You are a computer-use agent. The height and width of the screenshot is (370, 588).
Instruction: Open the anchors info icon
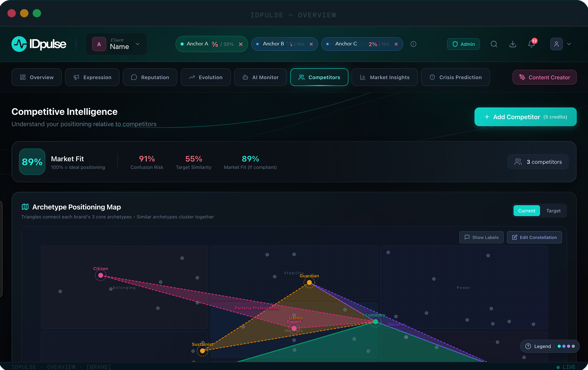pos(413,44)
